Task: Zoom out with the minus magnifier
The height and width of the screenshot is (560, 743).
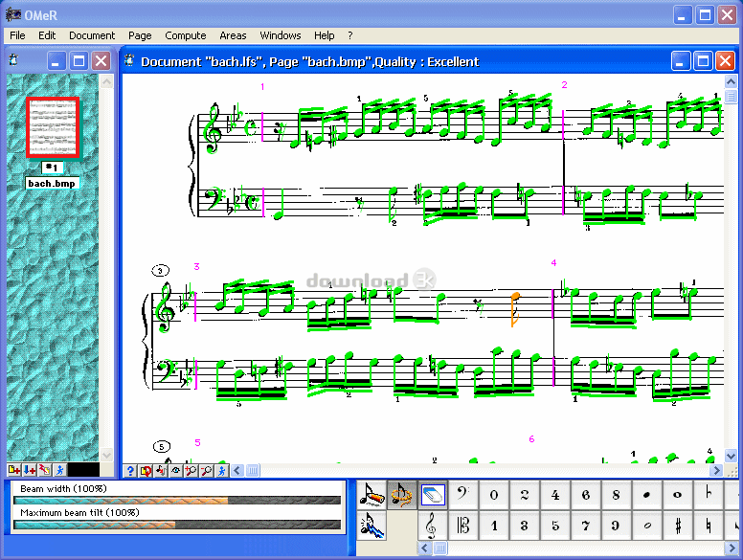Action: click(x=207, y=470)
